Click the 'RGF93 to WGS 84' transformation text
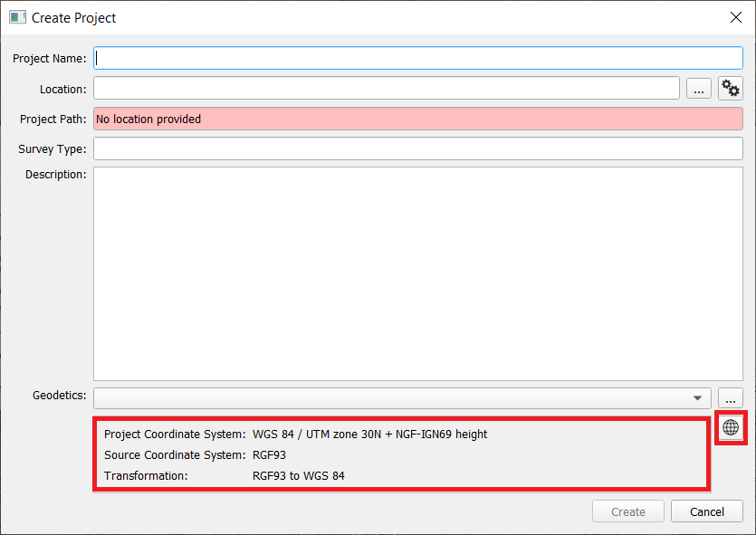 298,476
